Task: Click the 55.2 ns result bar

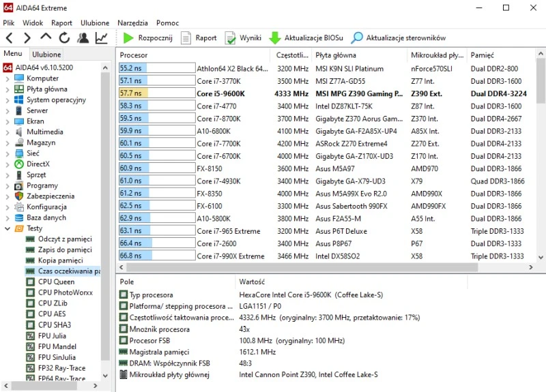Action: pos(157,69)
